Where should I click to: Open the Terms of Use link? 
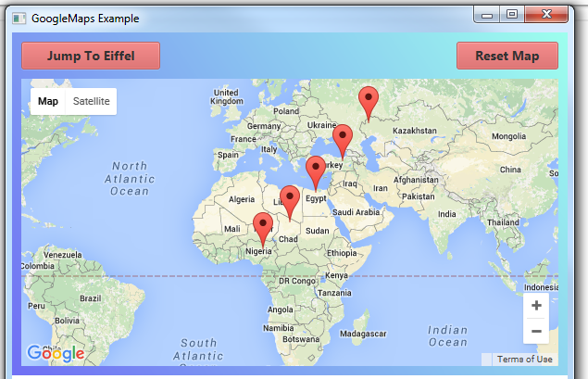tap(525, 360)
